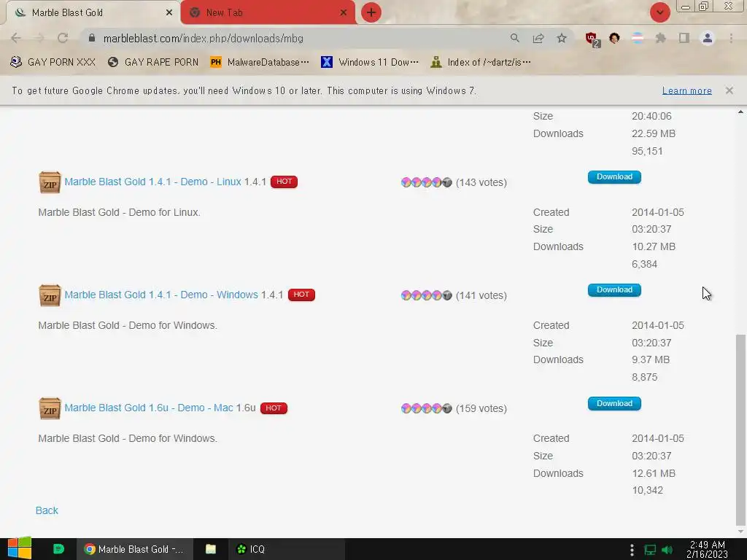Image resolution: width=747 pixels, height=560 pixels.
Task: Download the Windows demo
Action: (614, 290)
